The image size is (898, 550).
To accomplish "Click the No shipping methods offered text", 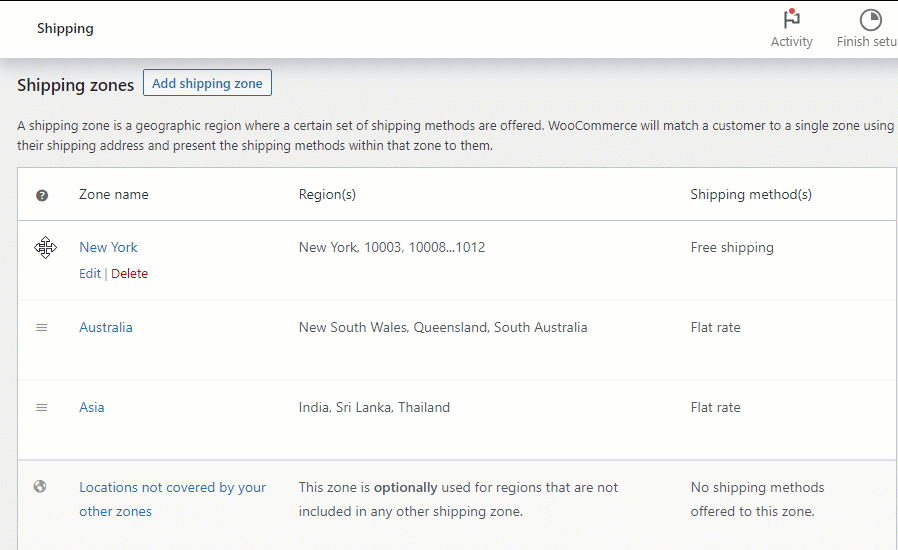I will pos(757,499).
